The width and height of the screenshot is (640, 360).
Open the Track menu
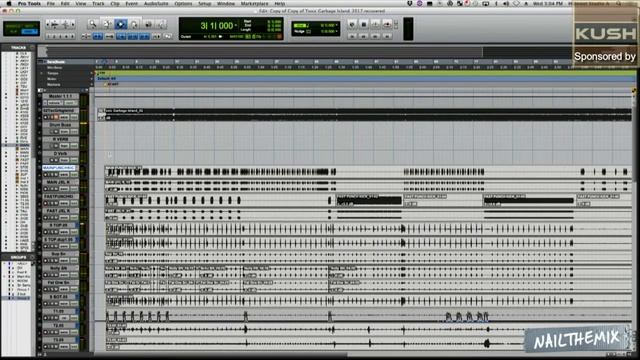pos(98,4)
